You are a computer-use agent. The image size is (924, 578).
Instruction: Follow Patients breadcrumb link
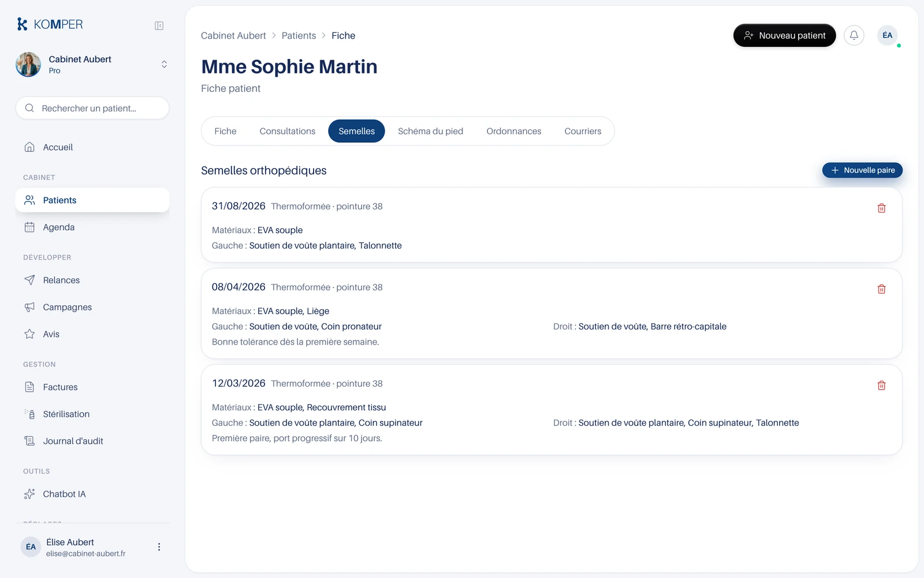pyautogui.click(x=299, y=35)
